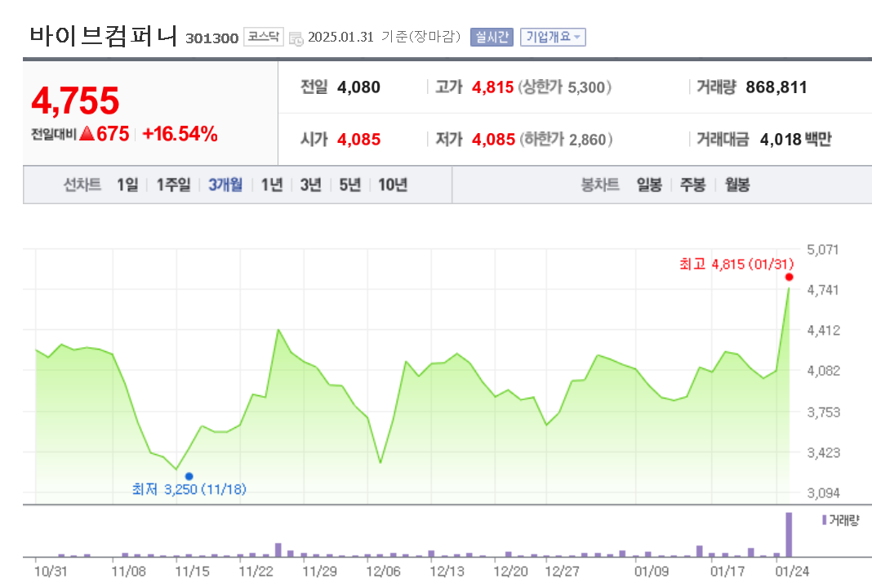Click the 5,071 price axis label

[823, 250]
